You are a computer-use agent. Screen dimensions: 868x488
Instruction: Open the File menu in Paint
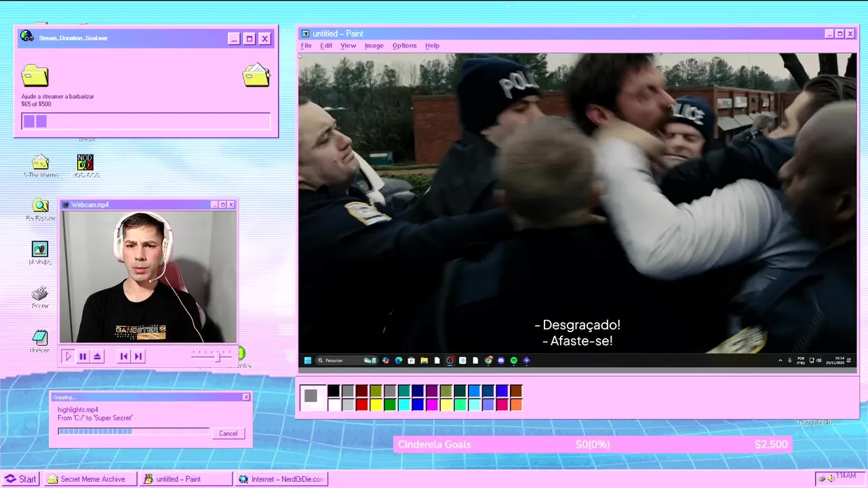coord(306,45)
